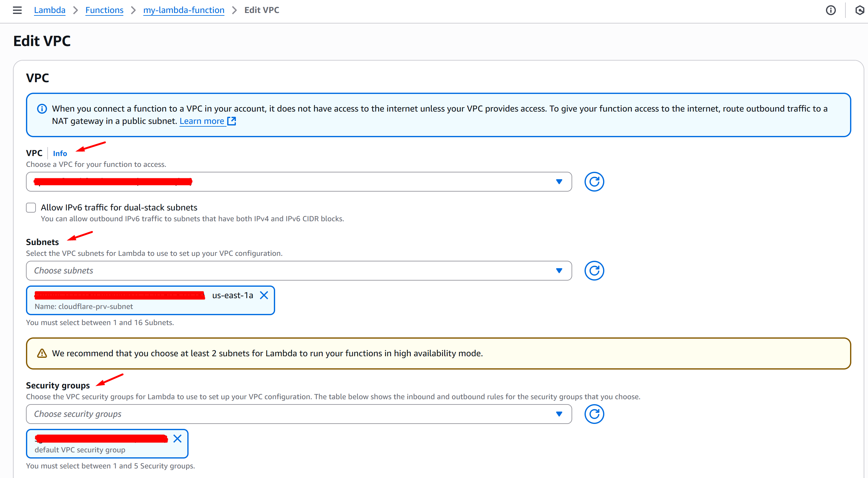The width and height of the screenshot is (868, 478).
Task: Refresh the VPC list
Action: [594, 182]
